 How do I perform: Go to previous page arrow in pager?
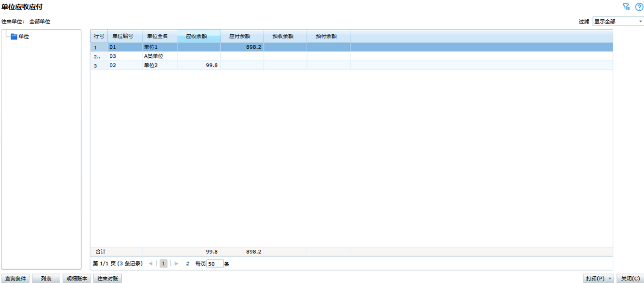(151, 264)
